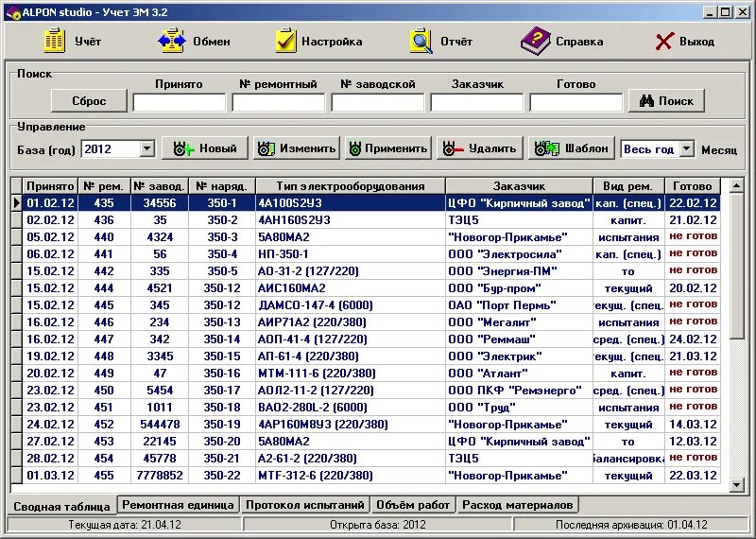756x539 pixels.
Task: Click the Готово search field
Action: click(x=576, y=103)
